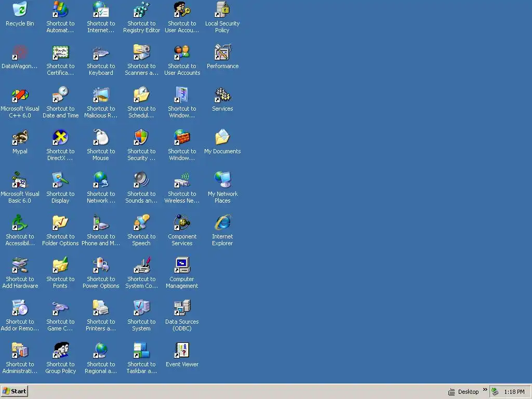Click the Internet Explorer icon
This screenshot has width=532, height=399.
pos(222,222)
